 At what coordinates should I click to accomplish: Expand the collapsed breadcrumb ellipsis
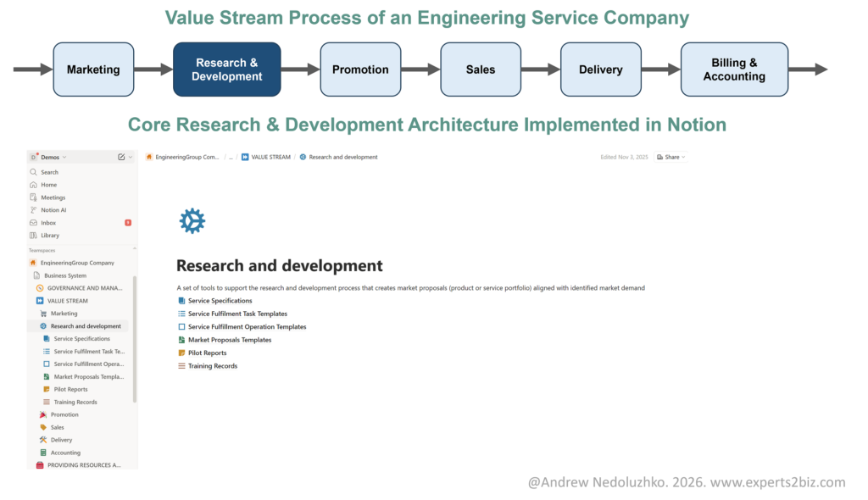[x=231, y=157]
